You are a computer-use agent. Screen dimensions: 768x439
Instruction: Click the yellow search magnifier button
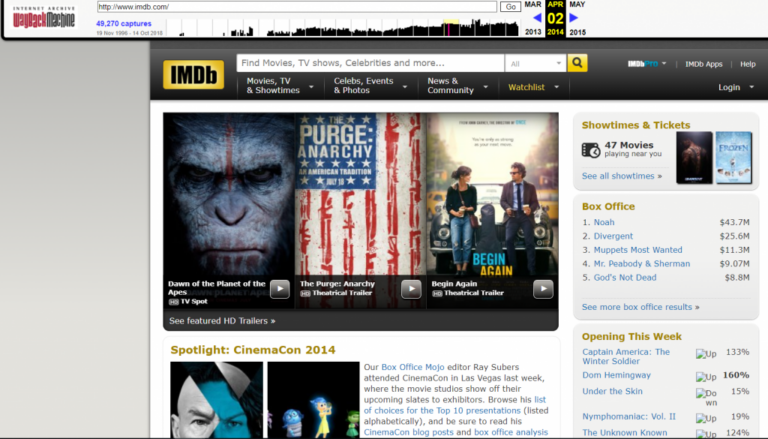[x=577, y=63]
